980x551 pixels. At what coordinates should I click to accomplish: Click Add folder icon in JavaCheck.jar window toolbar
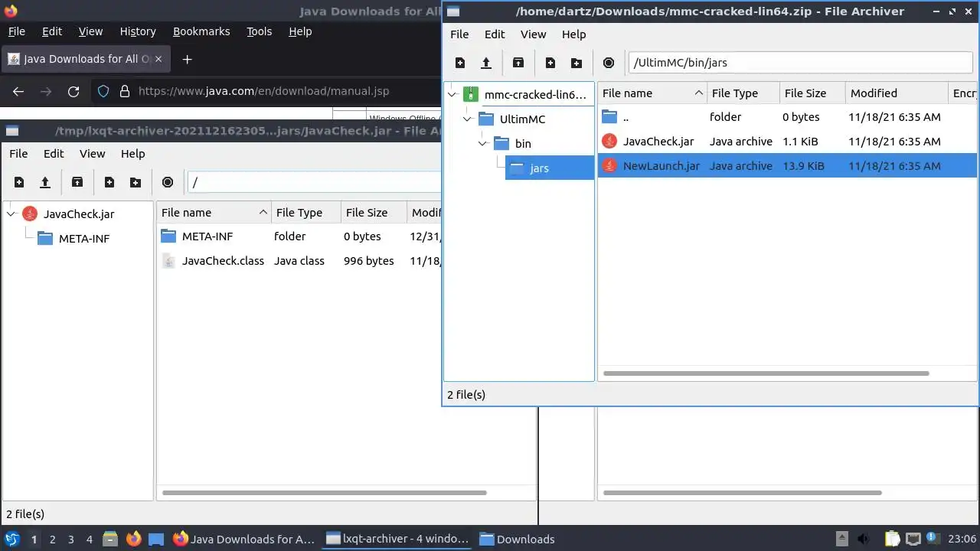point(136,182)
